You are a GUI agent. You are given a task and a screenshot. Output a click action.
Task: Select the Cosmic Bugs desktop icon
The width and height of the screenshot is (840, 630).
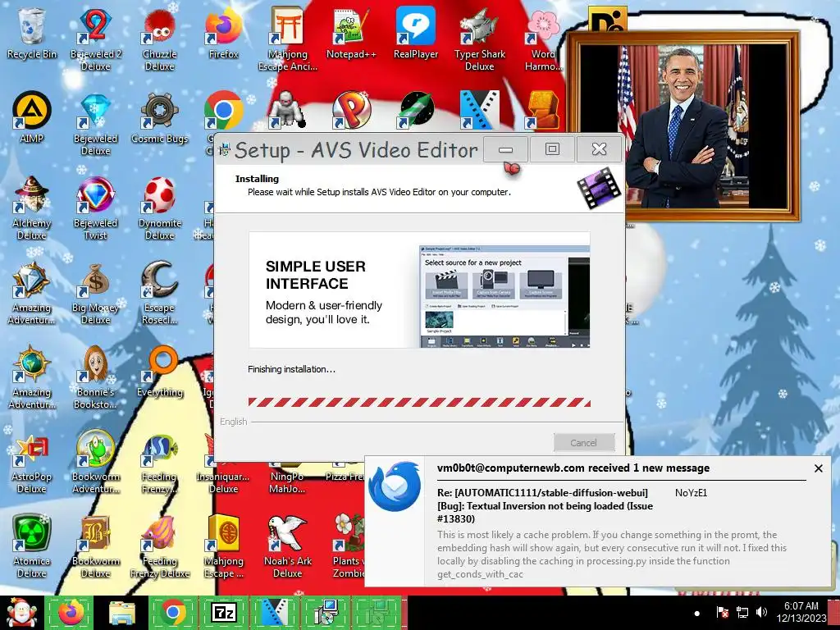160,118
